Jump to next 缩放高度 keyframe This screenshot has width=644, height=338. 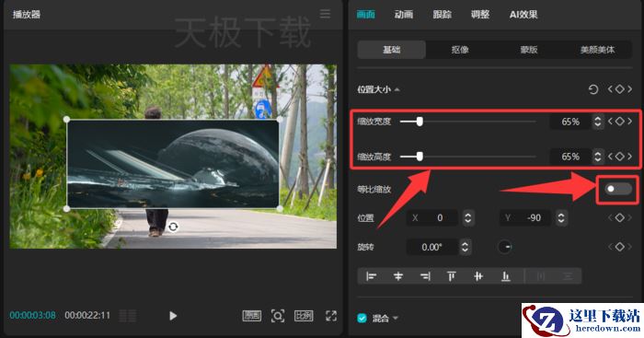pyautogui.click(x=629, y=157)
